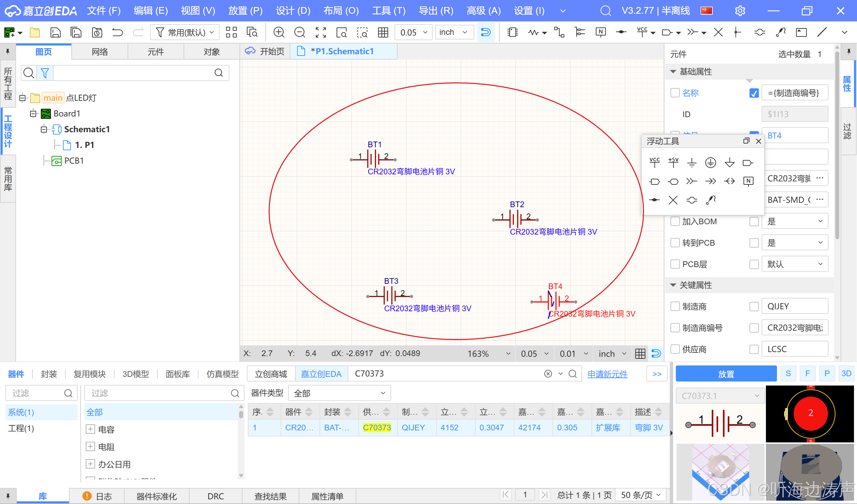Select the +5V power symbol in 浮动工具
This screenshot has height=504, width=857.
pos(673,162)
